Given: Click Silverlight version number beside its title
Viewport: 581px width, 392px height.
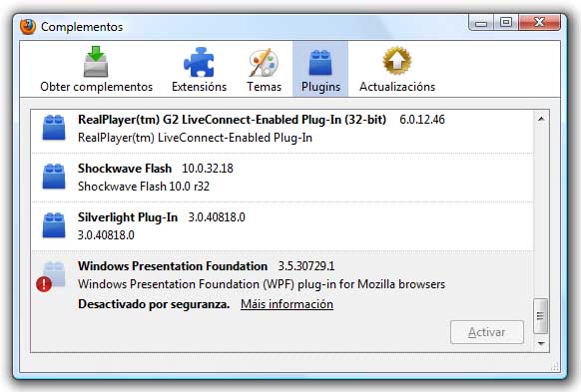Looking at the screenshot, I should pos(217,217).
